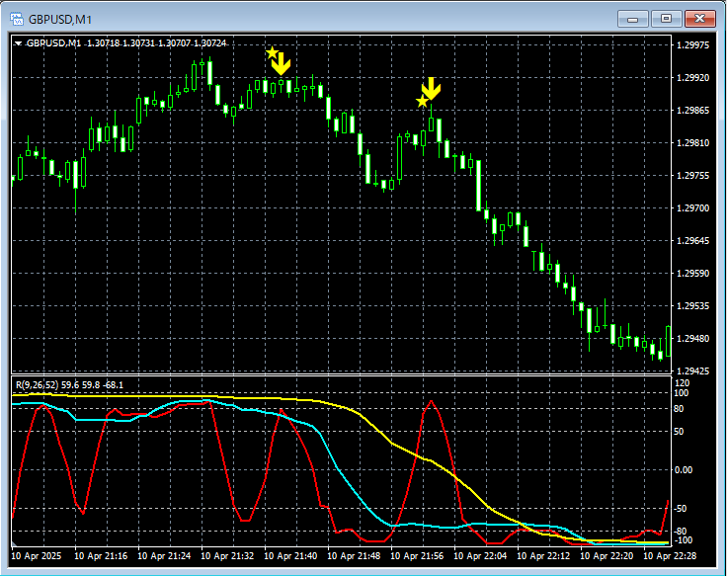Click indicator scale value -100
The width and height of the screenshot is (728, 576).
pos(683,540)
